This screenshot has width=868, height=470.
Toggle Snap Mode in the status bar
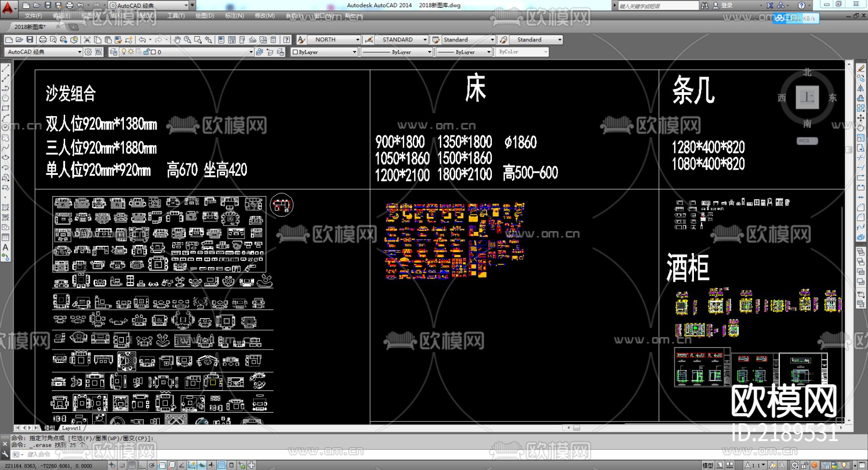click(122, 465)
